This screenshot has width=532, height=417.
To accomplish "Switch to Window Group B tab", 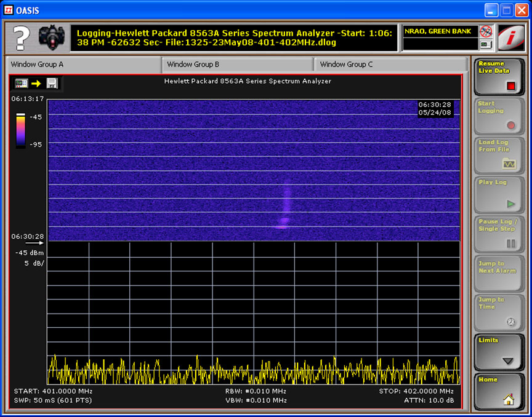I will pyautogui.click(x=238, y=65).
